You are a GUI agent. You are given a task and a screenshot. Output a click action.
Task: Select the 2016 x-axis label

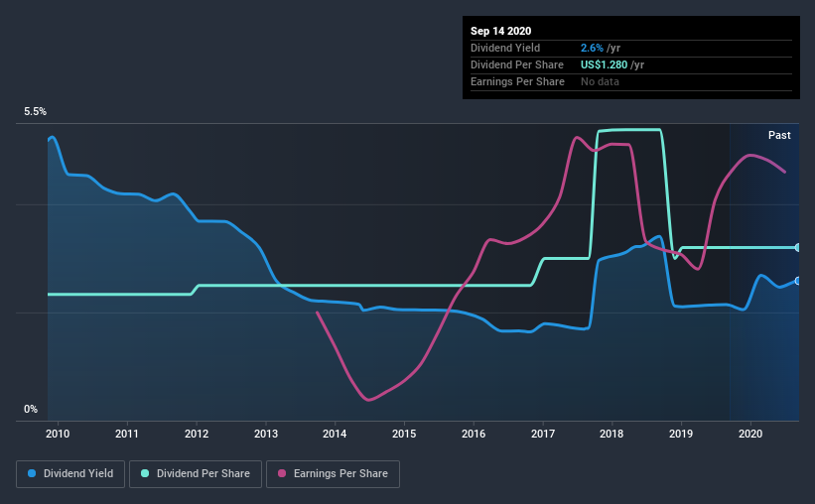pos(474,434)
